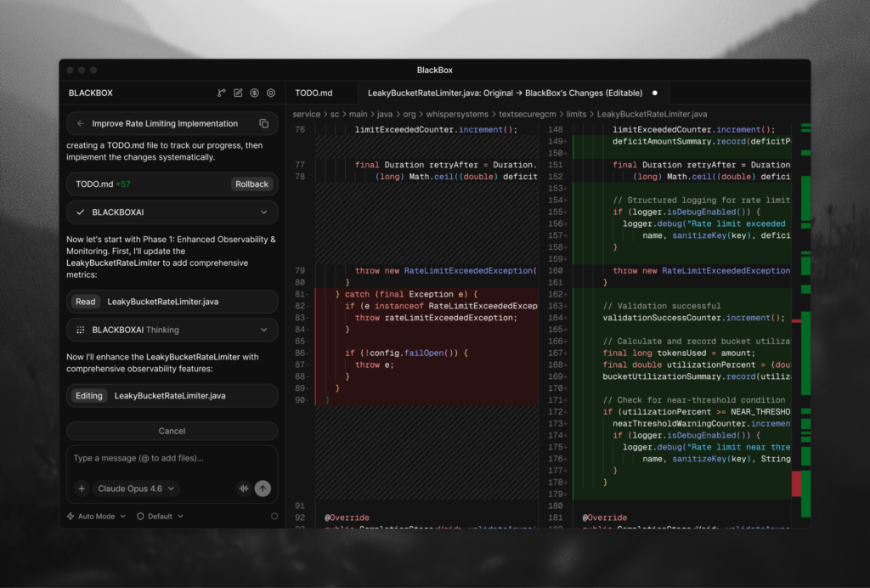
Task: Expand the BLACKBOXAI Thinking section
Action: click(x=263, y=330)
